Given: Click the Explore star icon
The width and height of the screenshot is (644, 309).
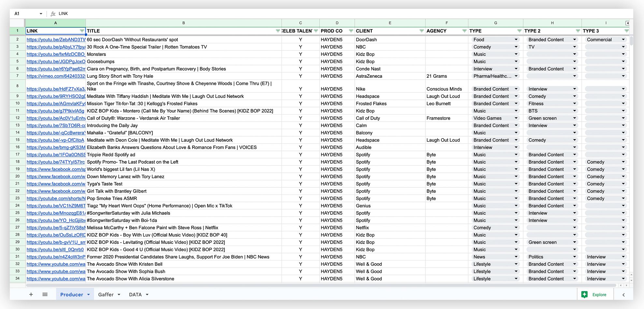Looking at the screenshot, I should 584,294.
